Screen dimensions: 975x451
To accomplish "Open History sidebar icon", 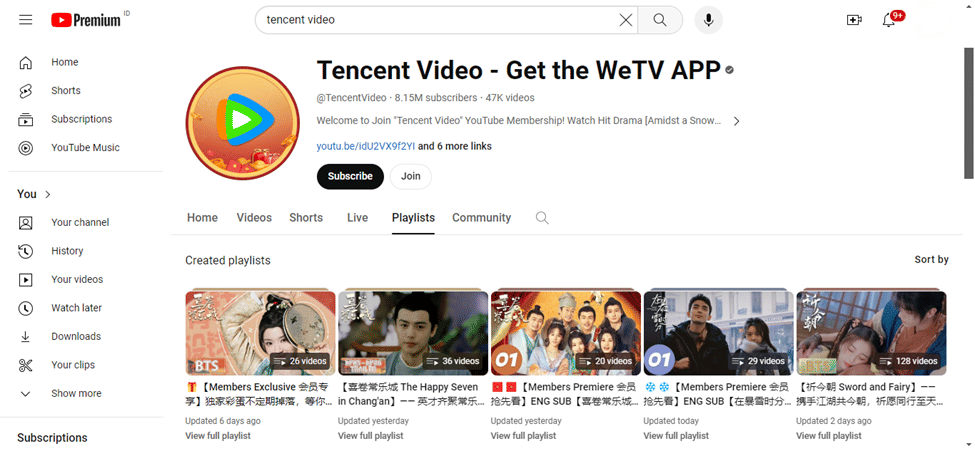I will point(25,251).
